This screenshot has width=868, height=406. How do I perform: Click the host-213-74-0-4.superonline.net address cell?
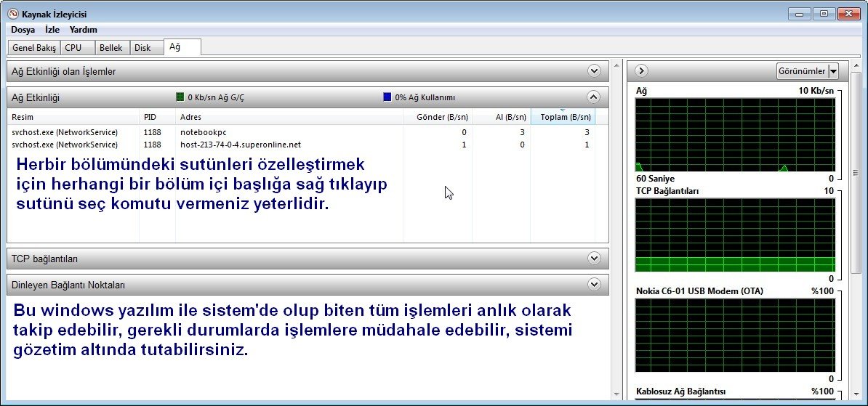pyautogui.click(x=240, y=145)
